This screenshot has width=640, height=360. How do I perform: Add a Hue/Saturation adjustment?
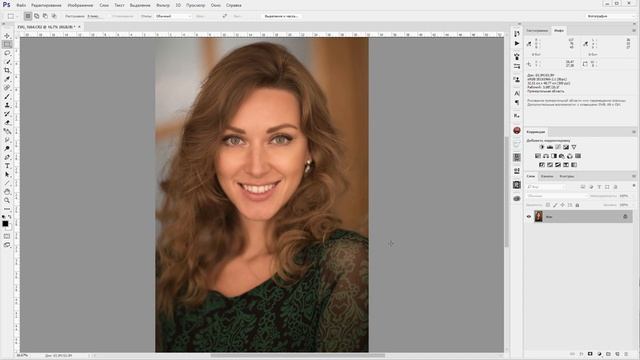point(538,156)
